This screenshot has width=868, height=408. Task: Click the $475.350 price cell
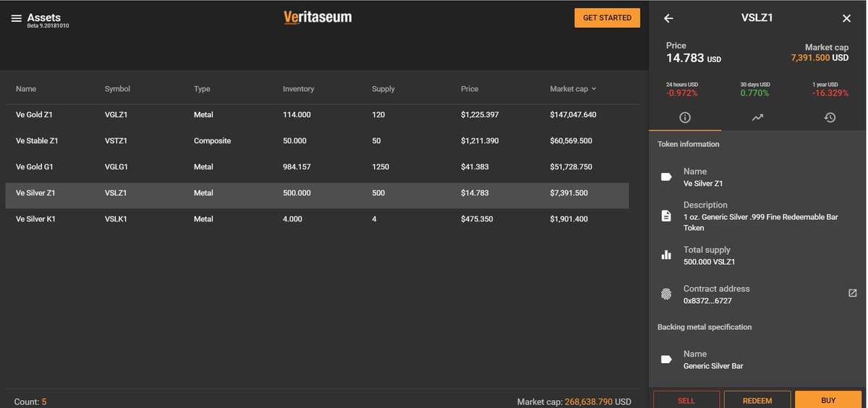477,218
